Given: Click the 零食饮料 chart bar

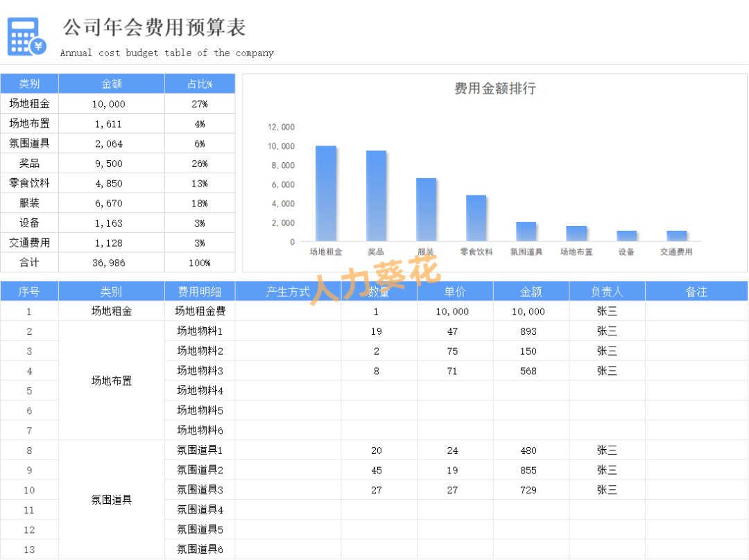Looking at the screenshot, I should coord(476,218).
